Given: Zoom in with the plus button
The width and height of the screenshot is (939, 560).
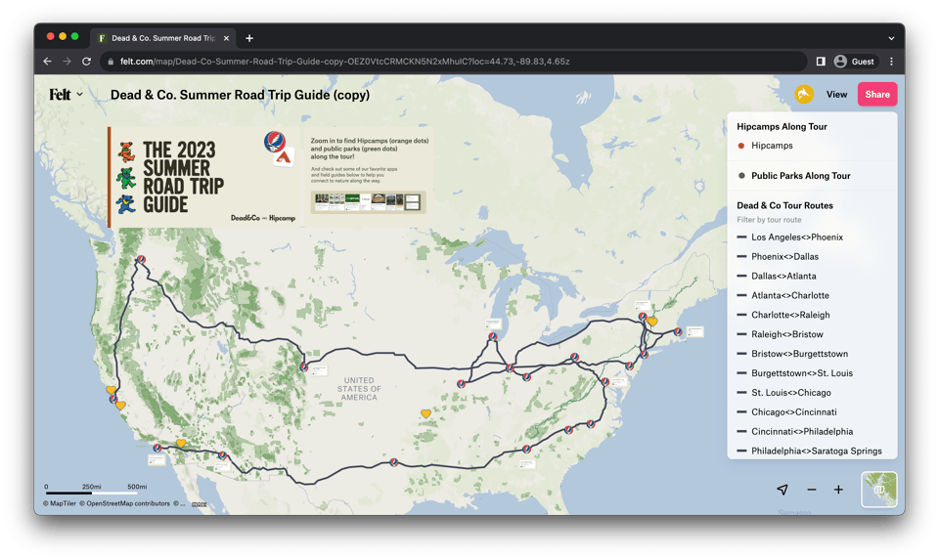Looking at the screenshot, I should point(838,490).
